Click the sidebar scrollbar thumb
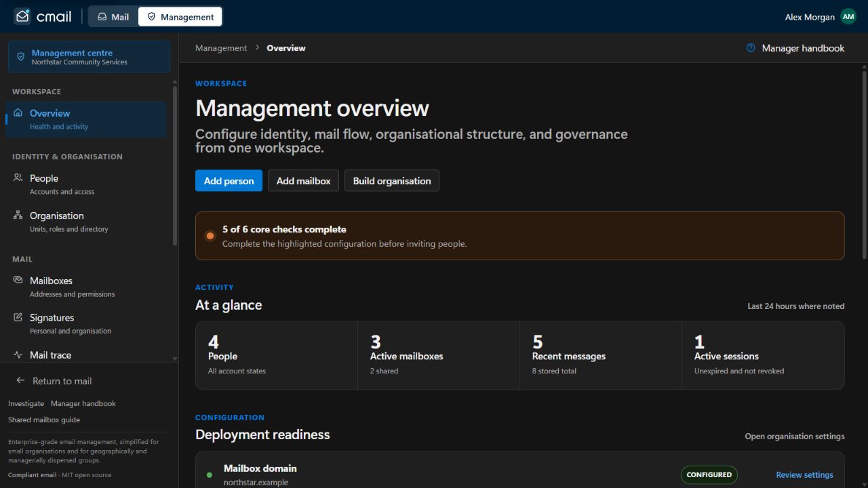The image size is (868, 488). pos(174,165)
